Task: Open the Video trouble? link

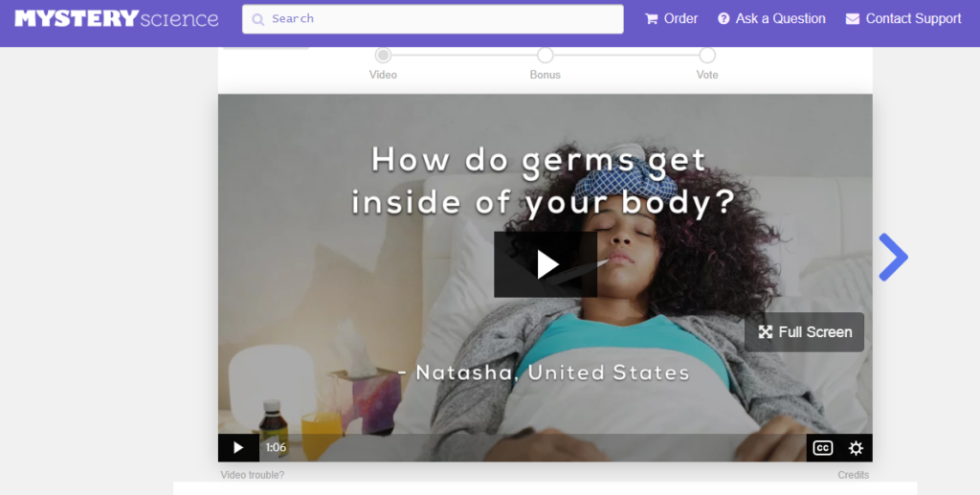Action: [252, 475]
